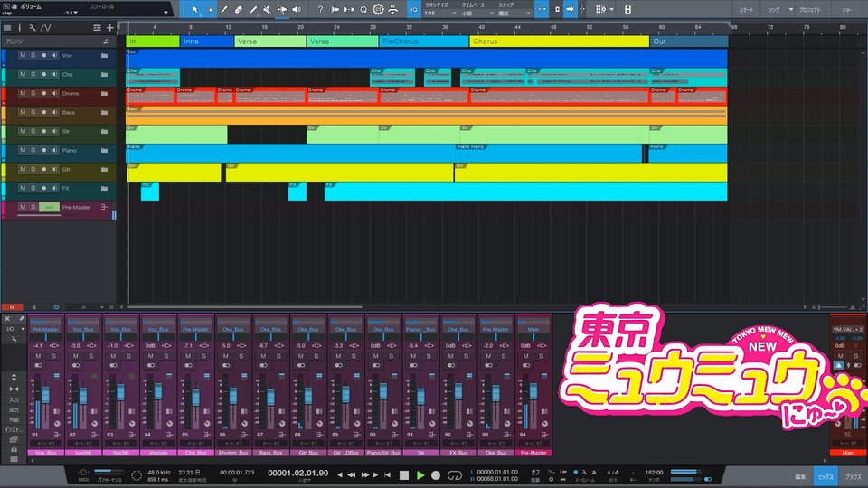868x488 pixels.
Task: Switch to the Song tab
Action: [774, 9]
